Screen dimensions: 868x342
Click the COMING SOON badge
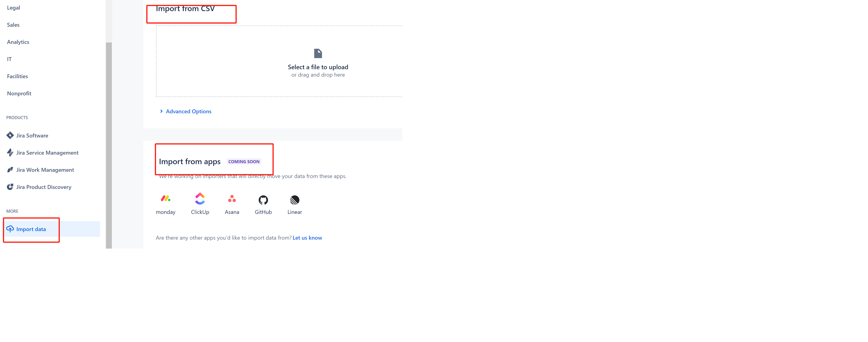(244, 161)
